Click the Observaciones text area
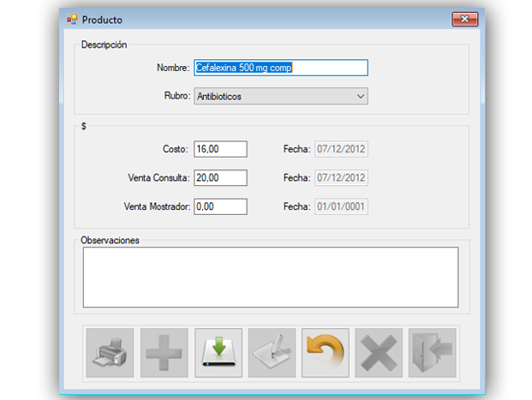532x400 pixels. coord(271,278)
